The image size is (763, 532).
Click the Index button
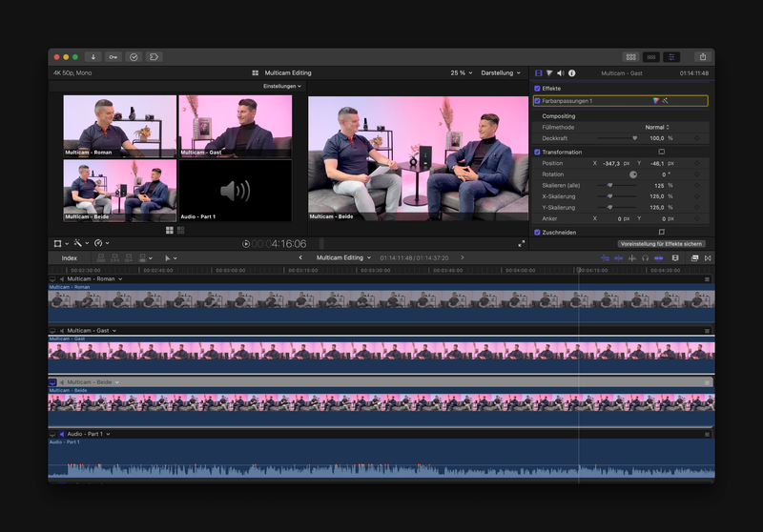[70, 257]
